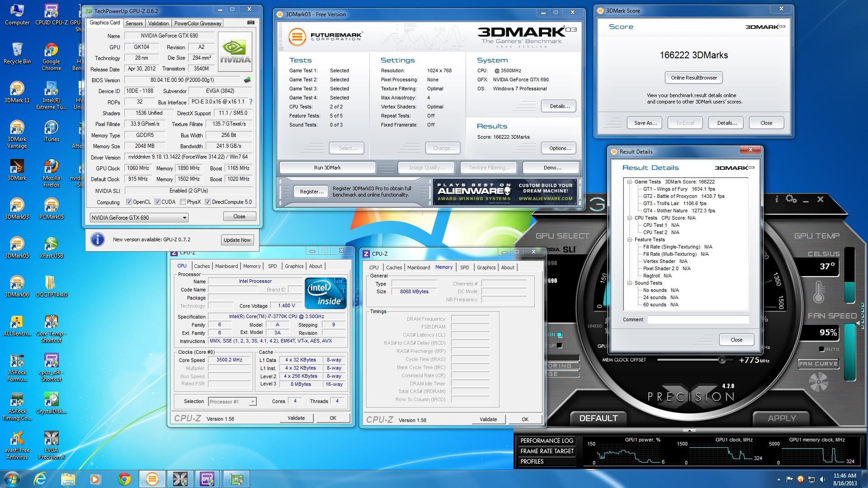The height and width of the screenshot is (488, 868).
Task: Open GPU-Z screenshot camera icon
Action: click(x=251, y=23)
